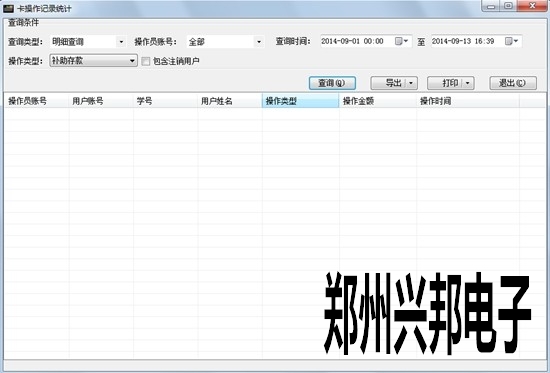Sort by the 操作金额 column header
550x373 pixels.
tap(378, 101)
